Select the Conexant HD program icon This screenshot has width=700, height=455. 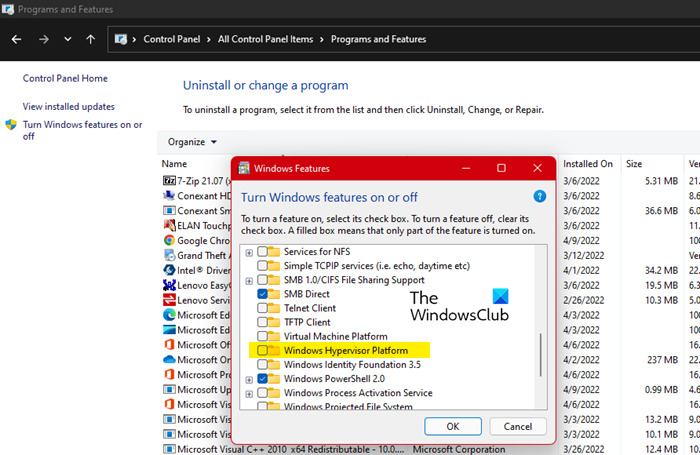click(169, 196)
